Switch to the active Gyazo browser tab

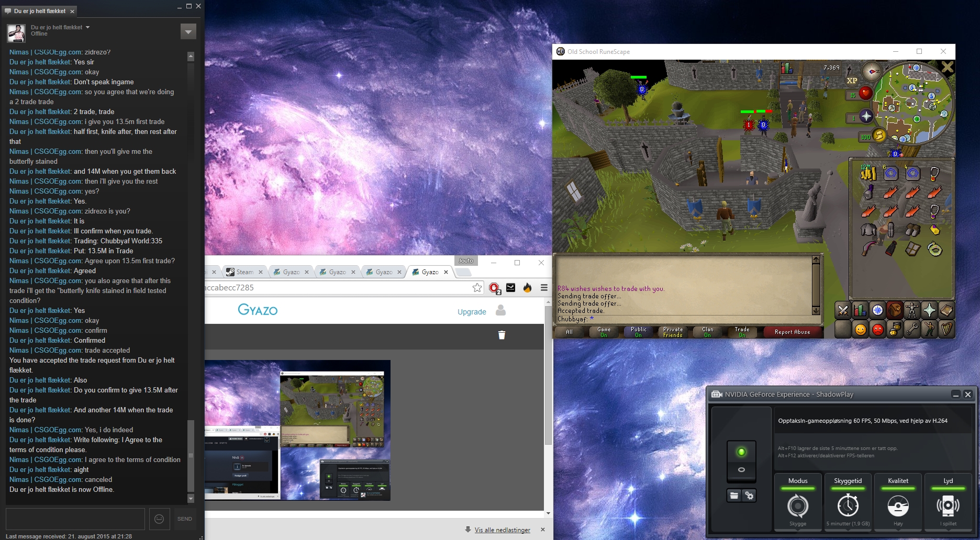430,272
